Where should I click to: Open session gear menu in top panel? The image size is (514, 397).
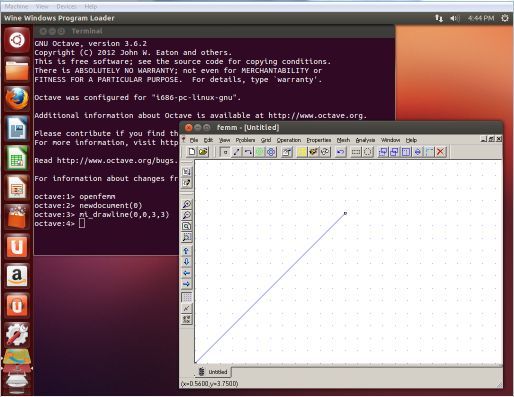[505, 18]
